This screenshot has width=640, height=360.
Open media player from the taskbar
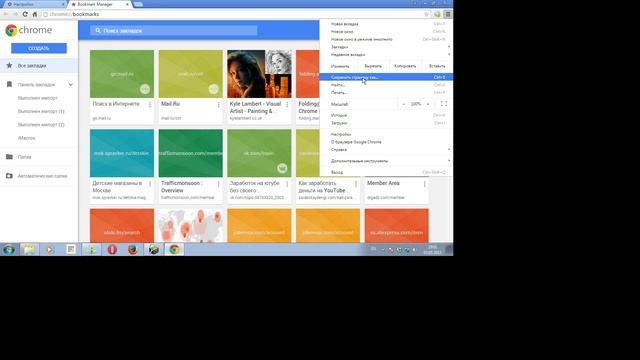pos(50,249)
